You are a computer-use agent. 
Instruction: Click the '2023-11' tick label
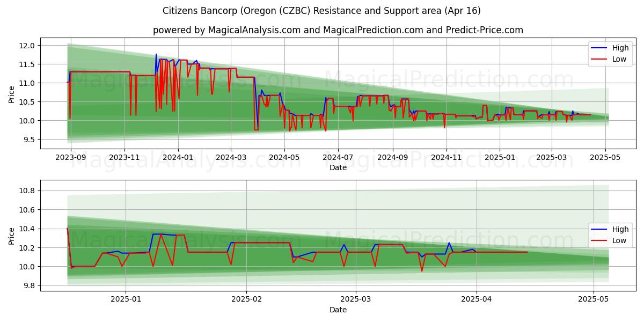click(125, 157)
